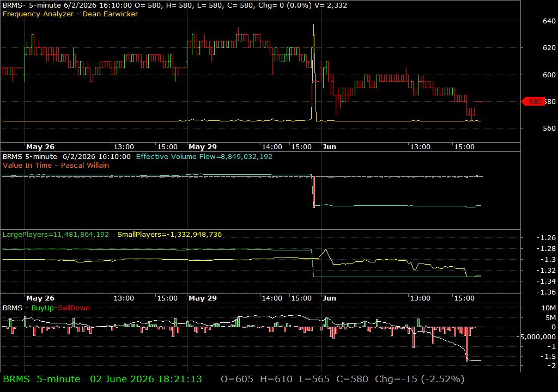The image size is (558, 392).
Task: Click the status bar 'BRMS 5-minute' text
Action: [41, 379]
